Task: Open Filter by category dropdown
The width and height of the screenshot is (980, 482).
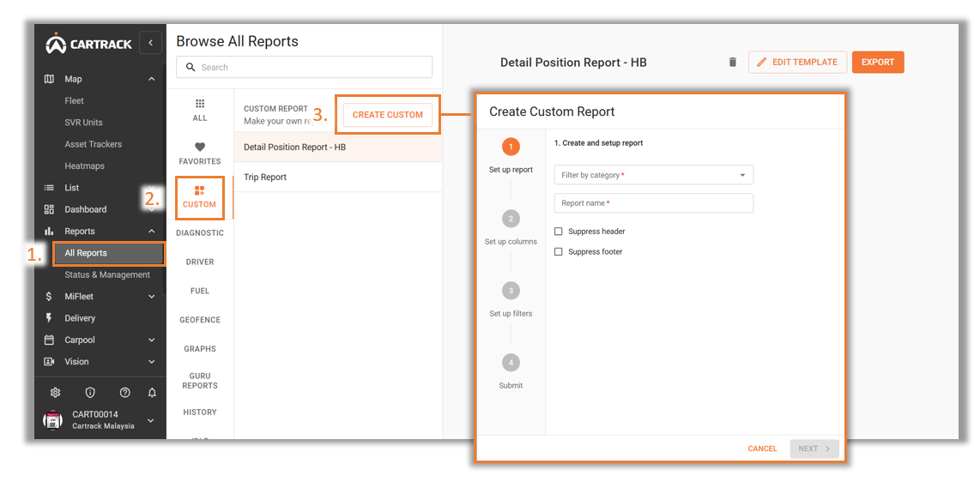Action: 654,176
